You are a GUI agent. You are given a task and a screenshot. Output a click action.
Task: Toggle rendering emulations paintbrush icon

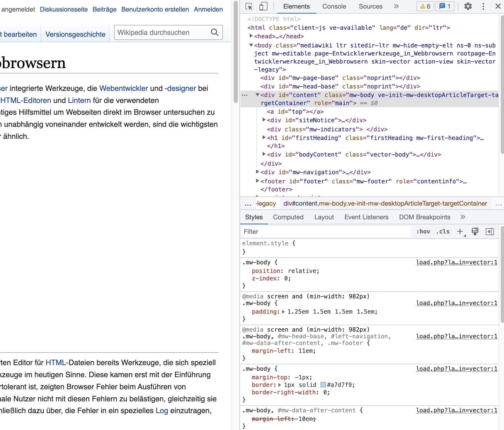pos(475,231)
